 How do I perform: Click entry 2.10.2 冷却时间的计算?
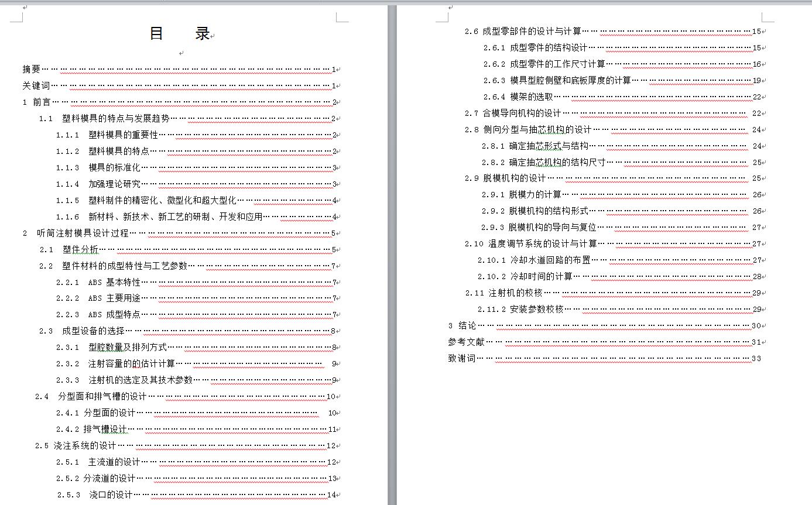point(619,276)
